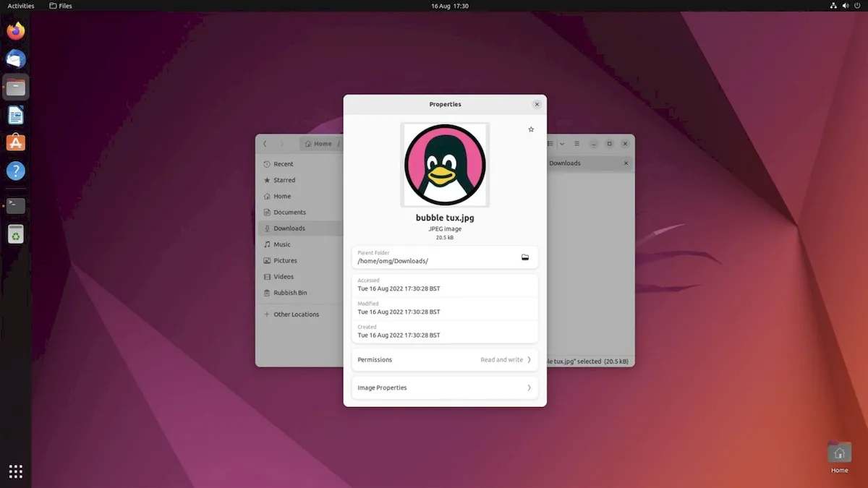Launch Thunderbird mail from the dock
Viewport: 868px width, 488px height.
pos(16,59)
